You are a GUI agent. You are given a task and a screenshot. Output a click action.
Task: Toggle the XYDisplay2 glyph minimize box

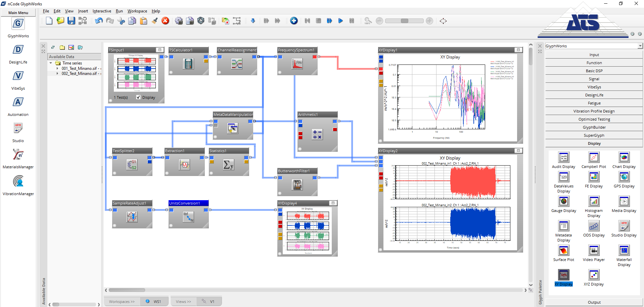point(518,150)
